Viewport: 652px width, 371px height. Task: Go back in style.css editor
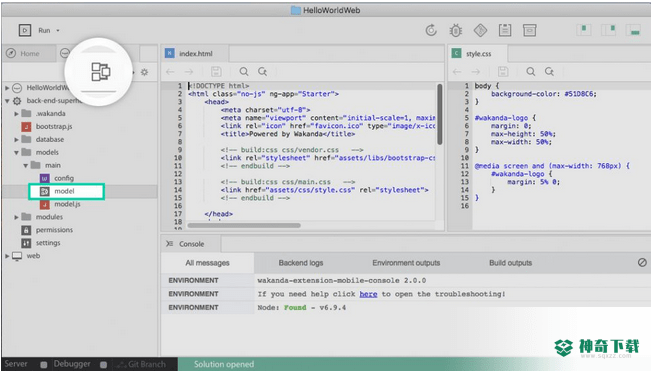[x=457, y=72]
